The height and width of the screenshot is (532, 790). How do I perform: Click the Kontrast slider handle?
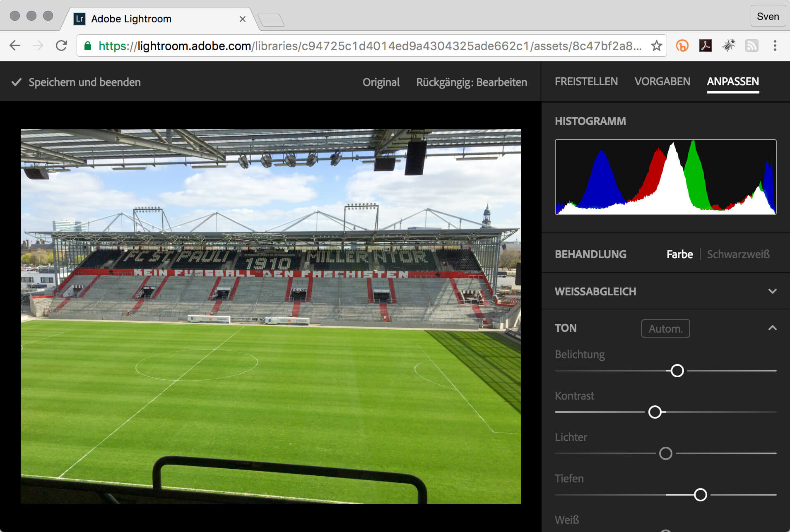pos(655,412)
